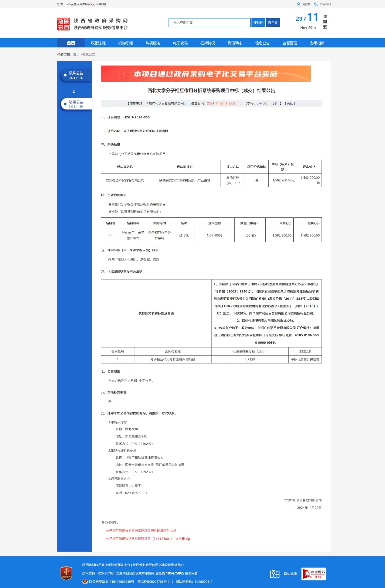Screen dimensions: 385x588
Task: Type in the search query field
Action: (x=209, y=23)
